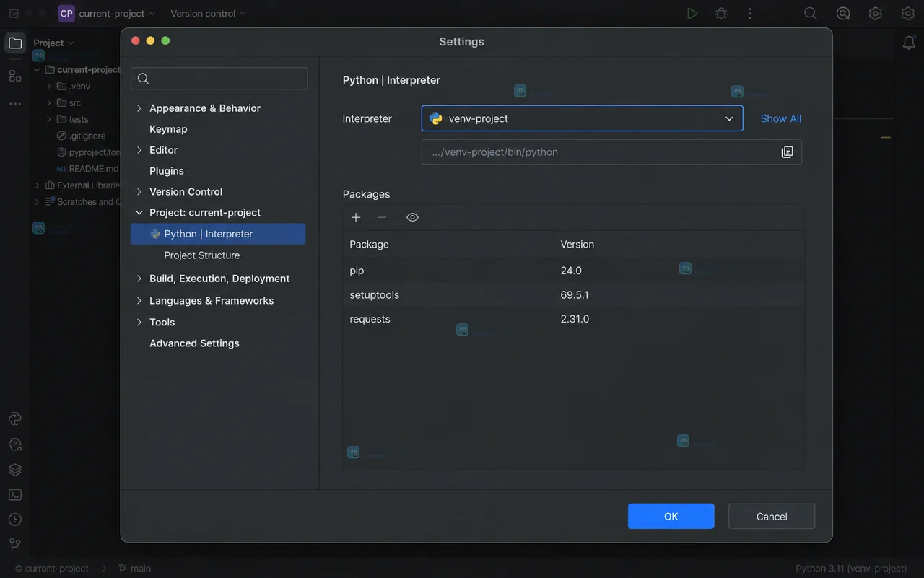The width and height of the screenshot is (924, 578).
Task: Expand the src folder in Project tree
Action: tap(49, 103)
